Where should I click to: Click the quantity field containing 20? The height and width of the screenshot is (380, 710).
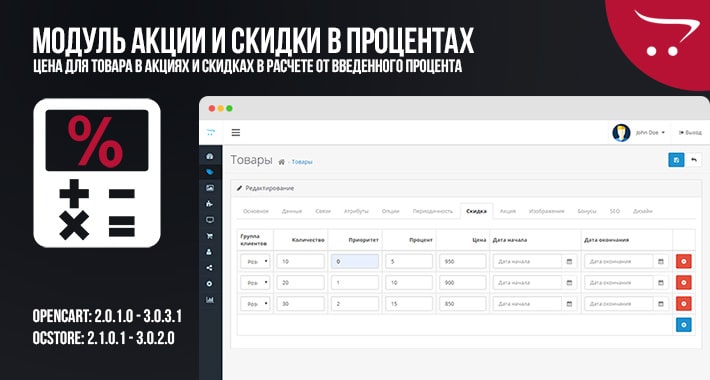[x=300, y=283]
